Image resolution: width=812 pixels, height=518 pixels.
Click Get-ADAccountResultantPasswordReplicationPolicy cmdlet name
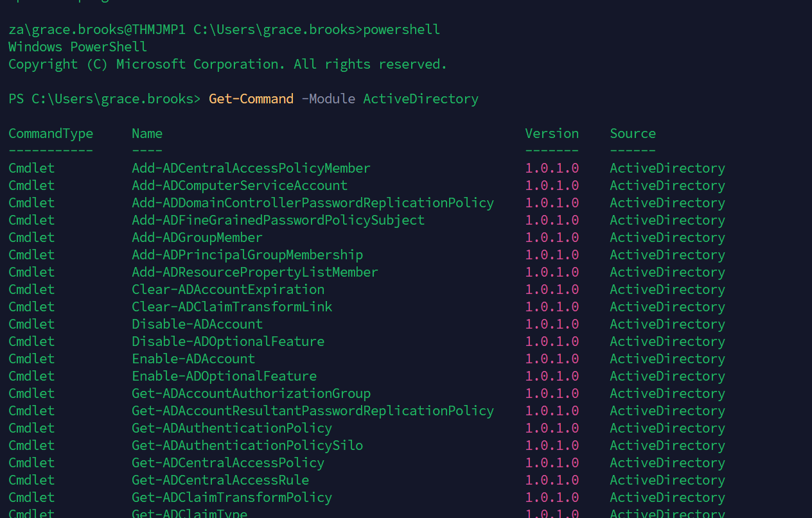(313, 411)
